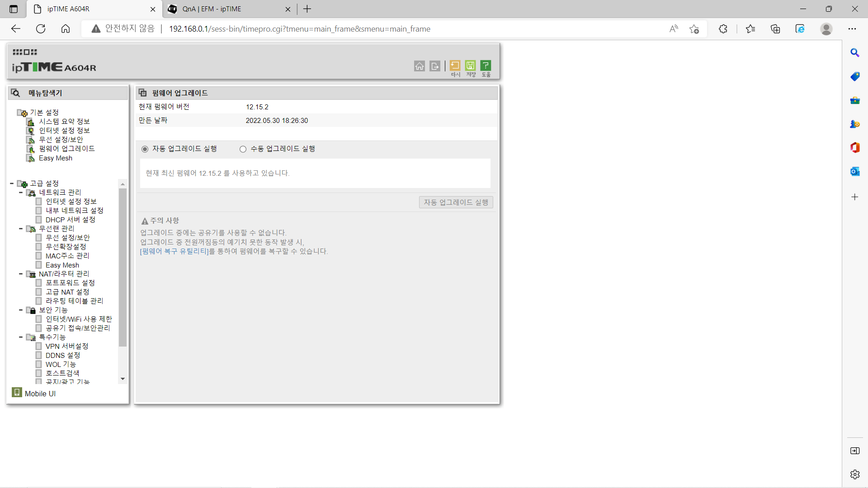Open a new browser tab

(x=307, y=9)
